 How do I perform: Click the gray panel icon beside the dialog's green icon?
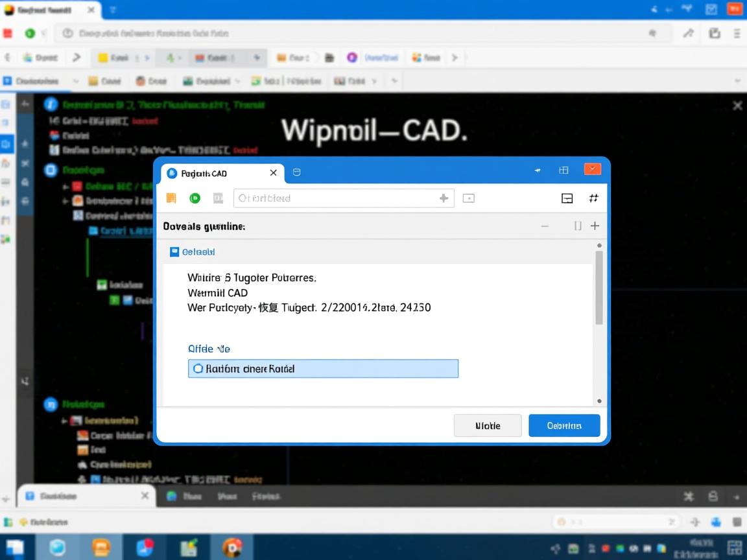coord(218,198)
